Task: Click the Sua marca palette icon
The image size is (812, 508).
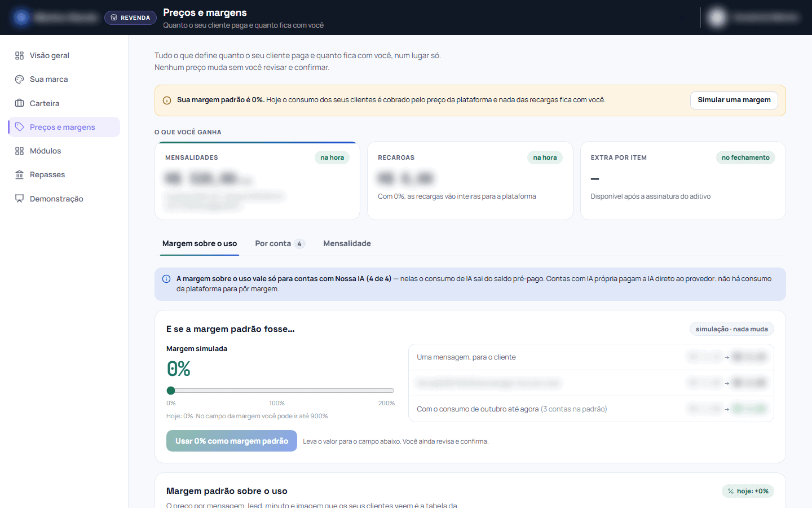Action: [x=19, y=80]
